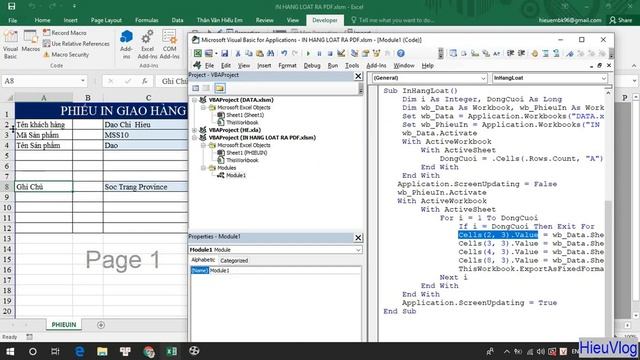The width and height of the screenshot is (640, 360).
Task: Toggle Design Mode in VBA toolbar
Action: 341,53
